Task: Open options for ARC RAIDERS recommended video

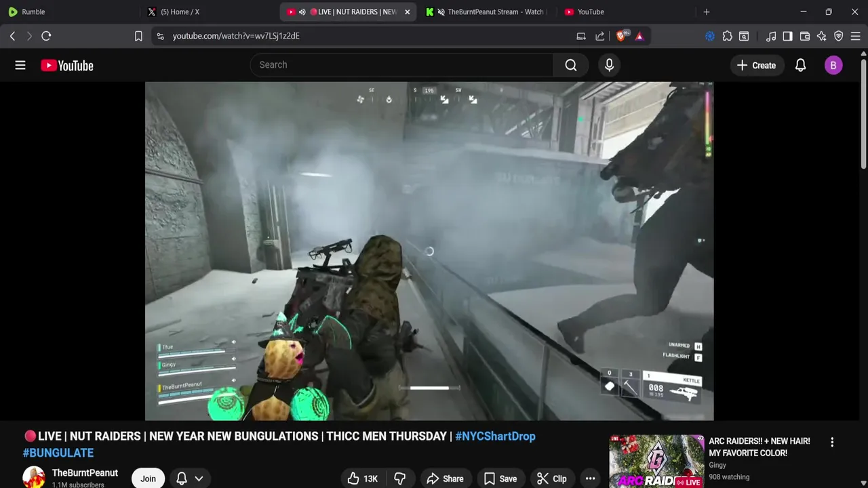Action: (832, 442)
